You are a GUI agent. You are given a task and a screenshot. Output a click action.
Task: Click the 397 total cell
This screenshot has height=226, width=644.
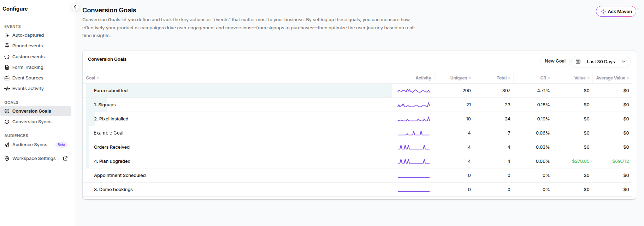click(506, 91)
